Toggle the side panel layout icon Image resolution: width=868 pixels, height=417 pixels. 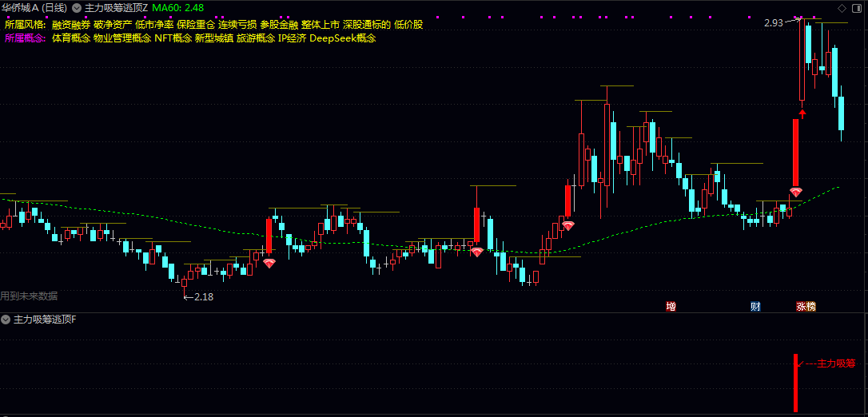855,8
